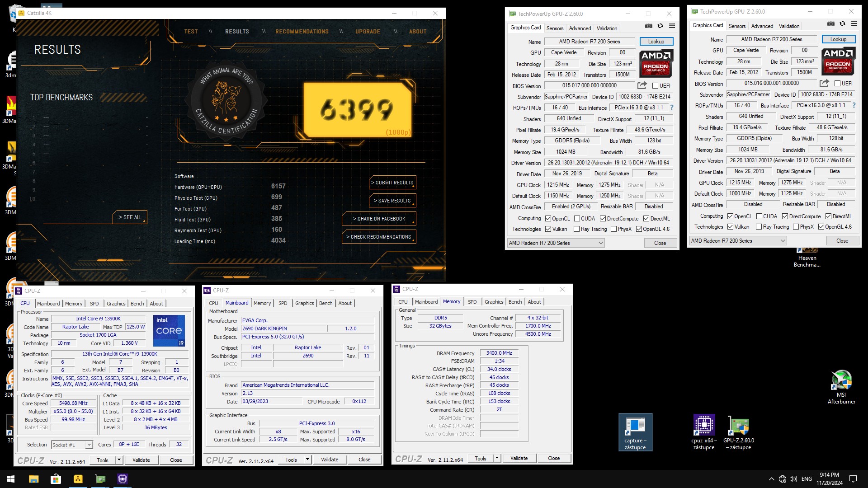Click volume icon in system tray

[793, 479]
